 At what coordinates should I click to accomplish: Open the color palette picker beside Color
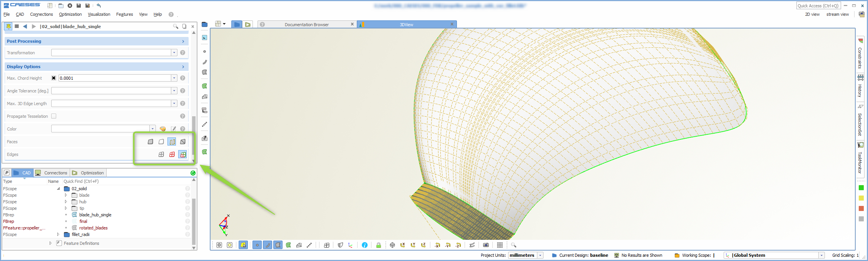[x=162, y=129]
